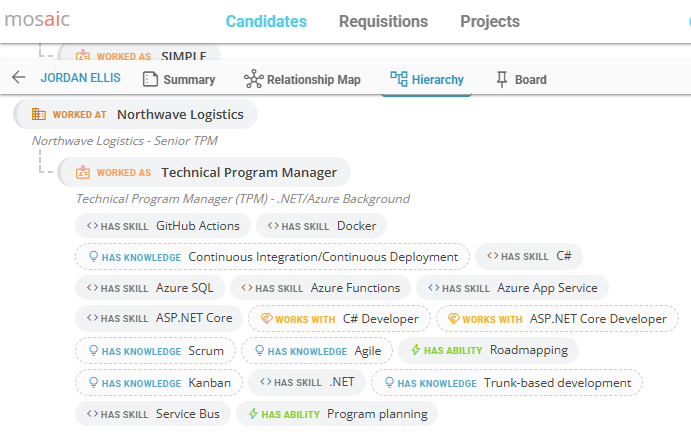Click the Board pin icon
This screenshot has width=691, height=435.
click(502, 79)
